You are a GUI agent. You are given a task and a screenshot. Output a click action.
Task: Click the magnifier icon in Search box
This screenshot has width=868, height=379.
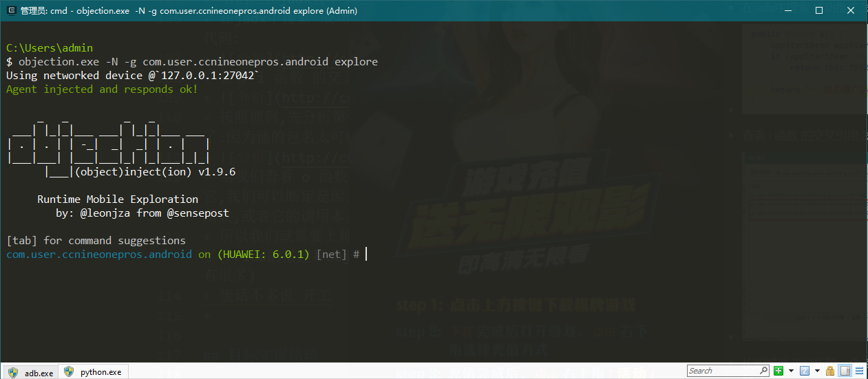pos(764,371)
